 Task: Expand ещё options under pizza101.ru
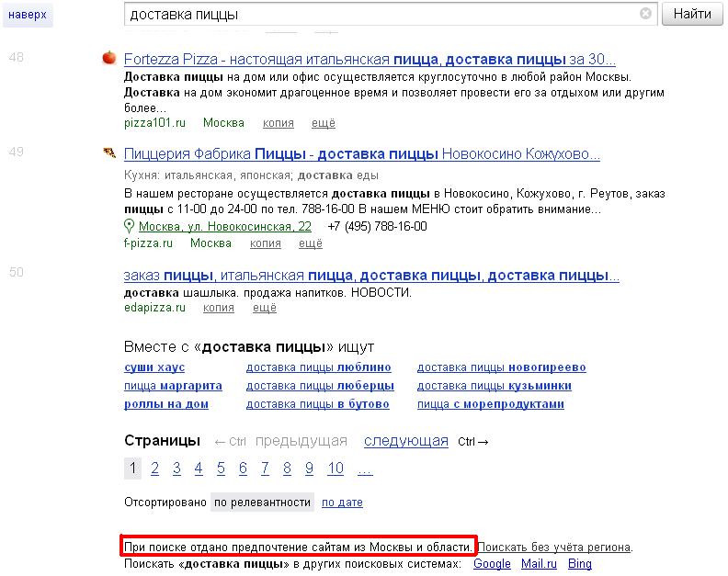pyautogui.click(x=324, y=123)
